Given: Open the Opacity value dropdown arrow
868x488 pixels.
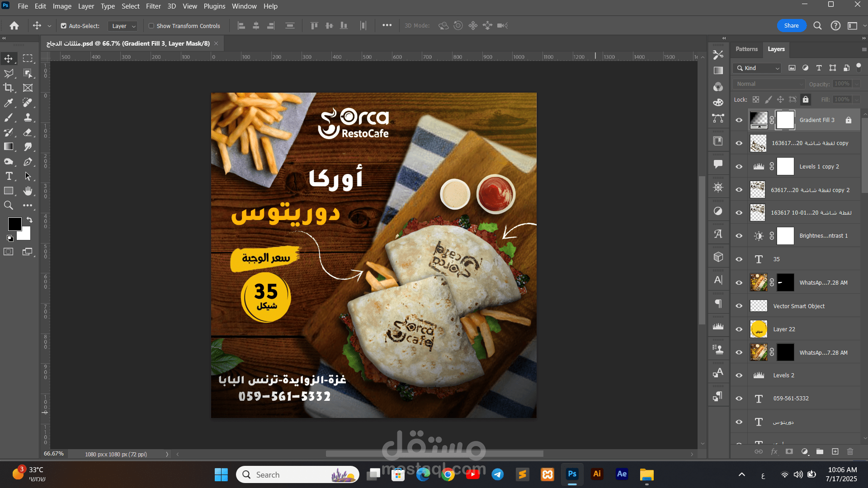Looking at the screenshot, I should coord(856,84).
